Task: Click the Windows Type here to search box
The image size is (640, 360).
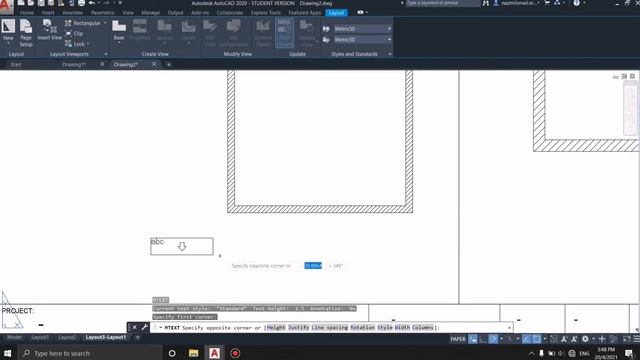Action: [90, 353]
